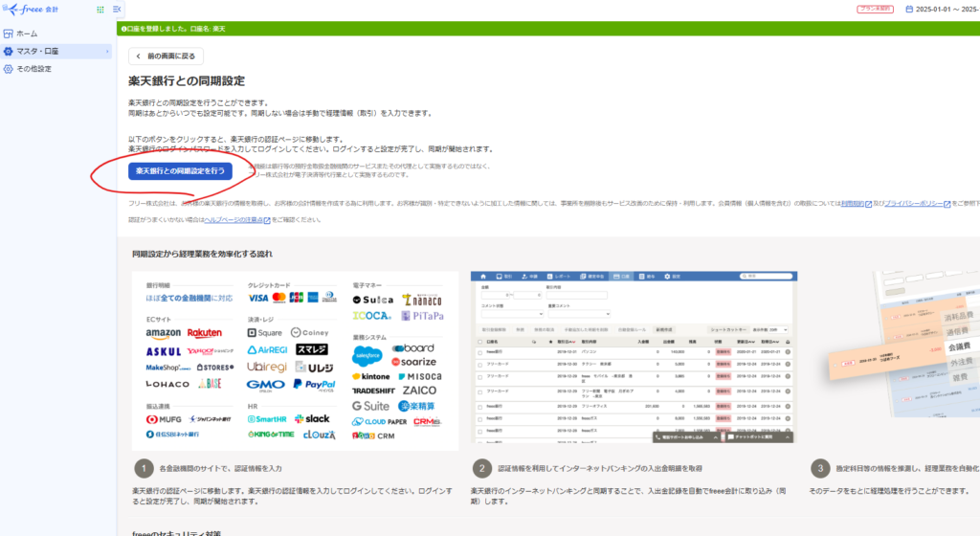Image resolution: width=980 pixels, height=536 pixels.
Task: Go to ホーム in the sidebar
Action: click(x=27, y=33)
